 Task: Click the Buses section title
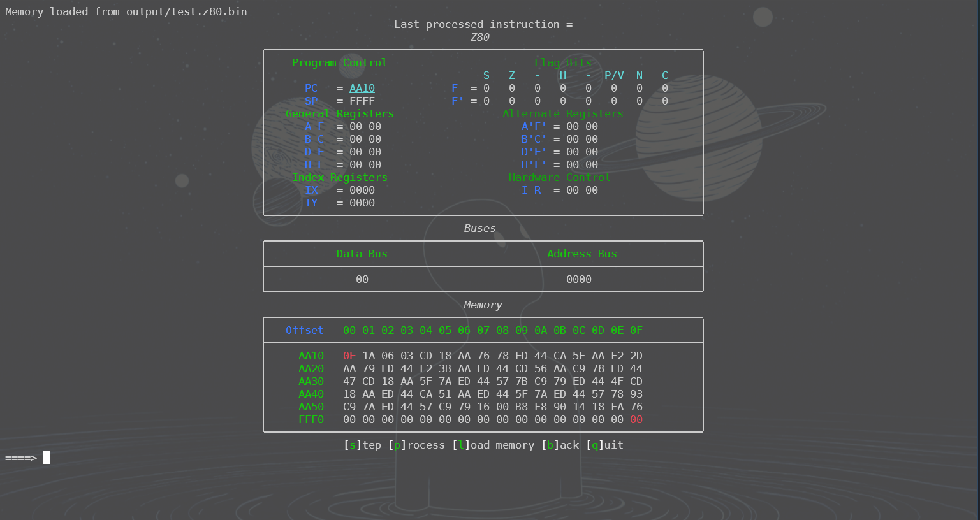(x=480, y=228)
